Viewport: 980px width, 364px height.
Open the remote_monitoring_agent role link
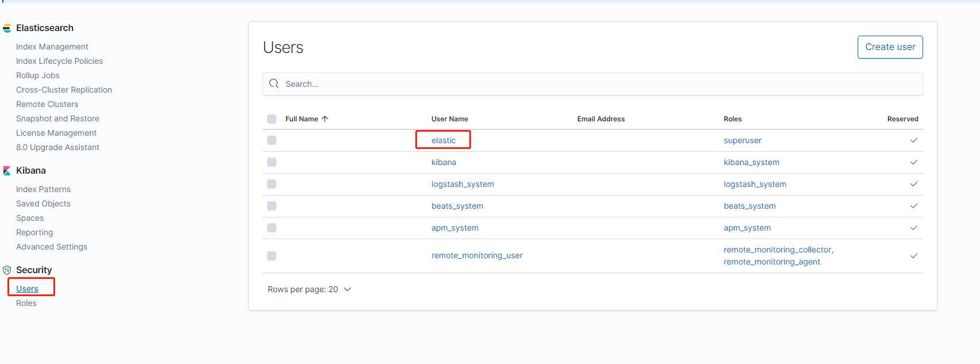pyautogui.click(x=772, y=262)
